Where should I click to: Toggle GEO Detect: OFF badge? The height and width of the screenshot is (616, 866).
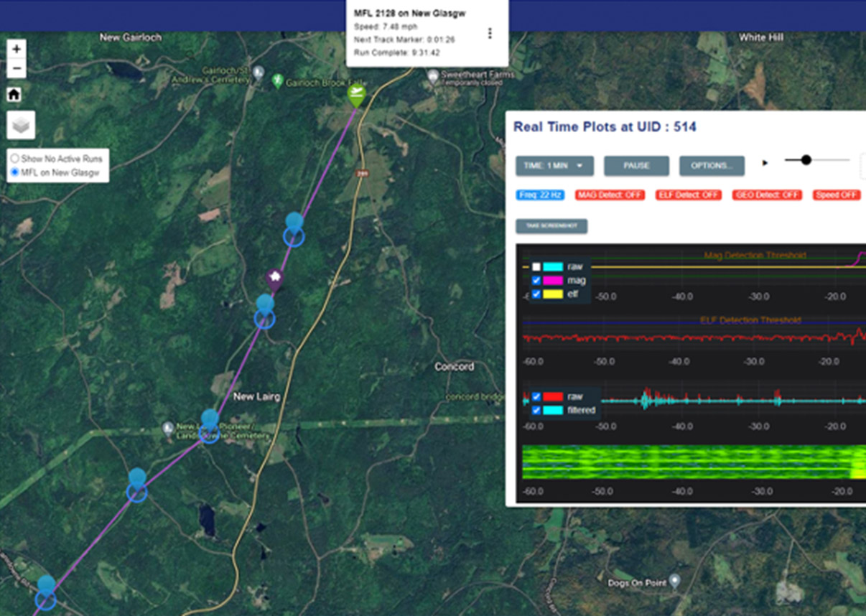(x=767, y=195)
